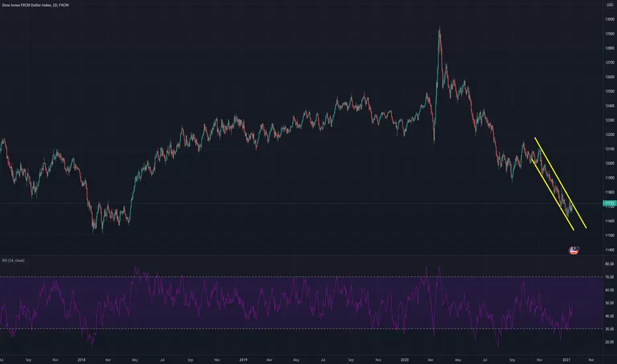617x364 pixels.
Task: Click the 11800 price axis label
Action: (x=610, y=193)
